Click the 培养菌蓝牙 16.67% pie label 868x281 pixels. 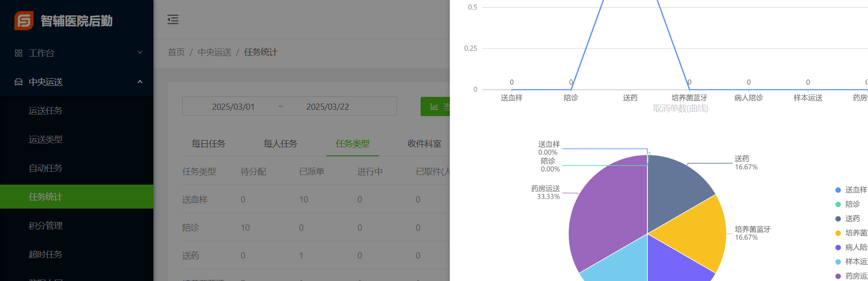point(753,233)
